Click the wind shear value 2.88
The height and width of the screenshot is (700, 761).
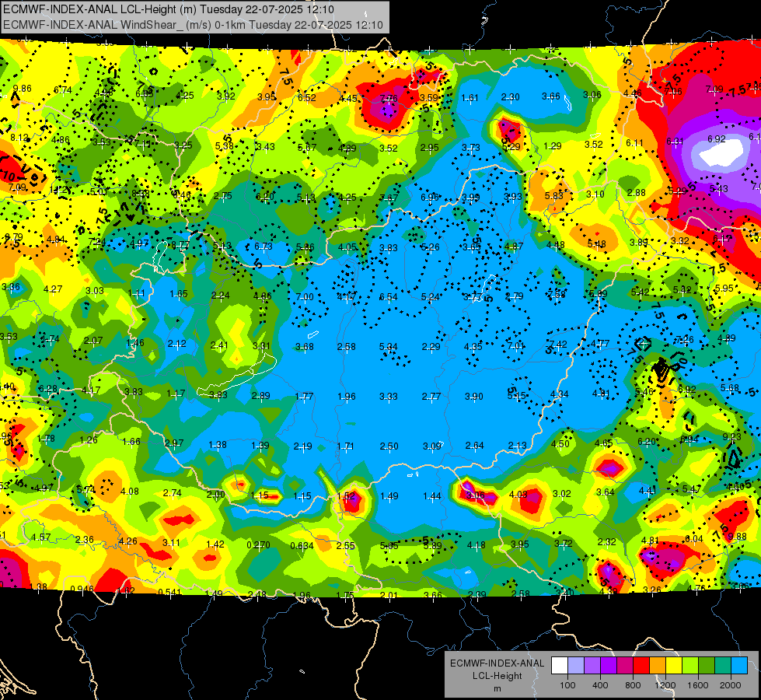tap(637, 193)
